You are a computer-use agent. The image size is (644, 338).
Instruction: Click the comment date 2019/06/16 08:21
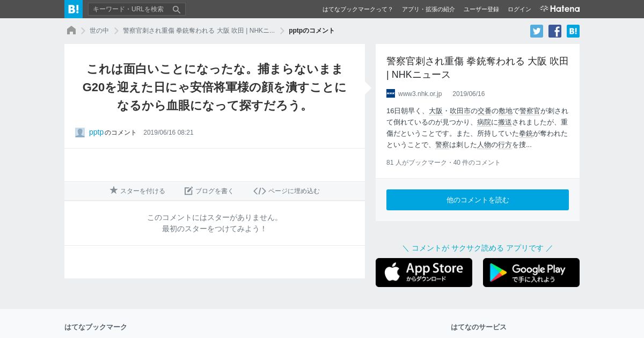pos(169,133)
